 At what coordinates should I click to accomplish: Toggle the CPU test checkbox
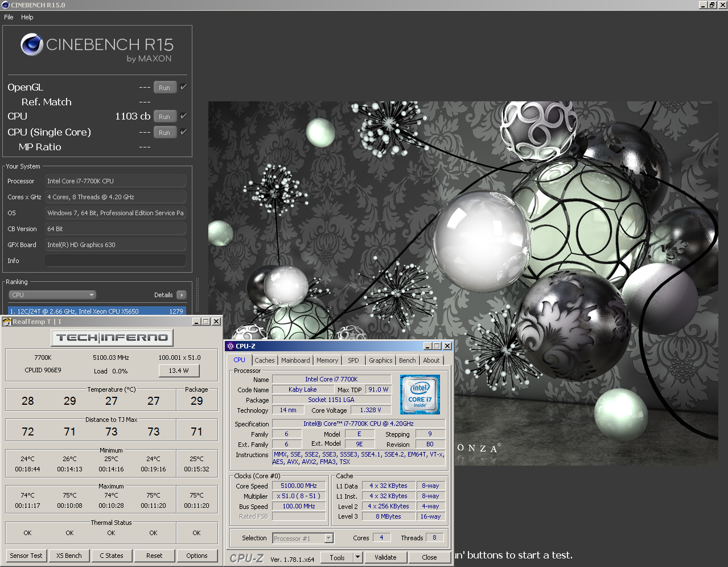click(x=183, y=116)
